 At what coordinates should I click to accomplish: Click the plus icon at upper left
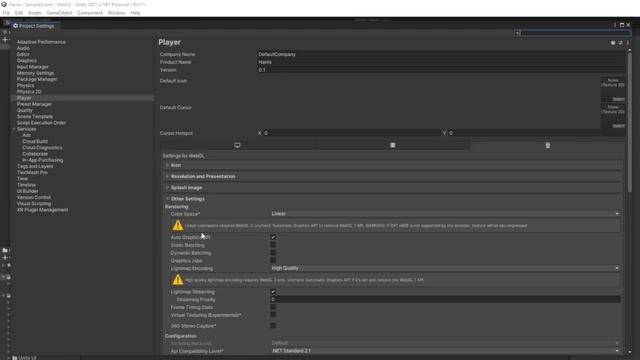click(5, 40)
